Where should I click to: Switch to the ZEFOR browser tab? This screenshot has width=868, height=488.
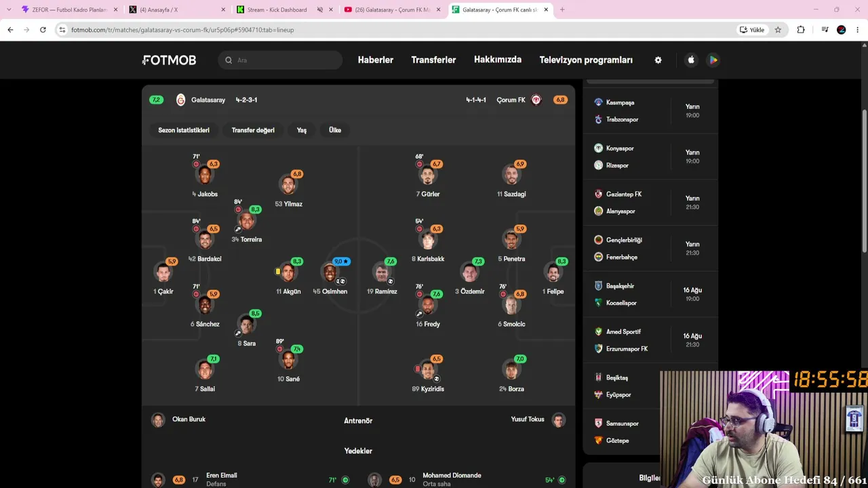[x=70, y=10]
